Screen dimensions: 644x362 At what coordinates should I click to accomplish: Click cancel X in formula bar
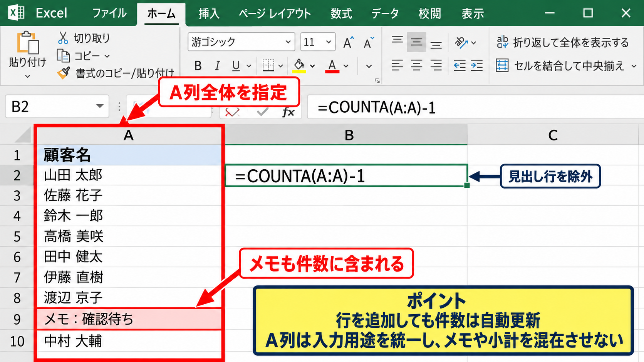tap(232, 112)
